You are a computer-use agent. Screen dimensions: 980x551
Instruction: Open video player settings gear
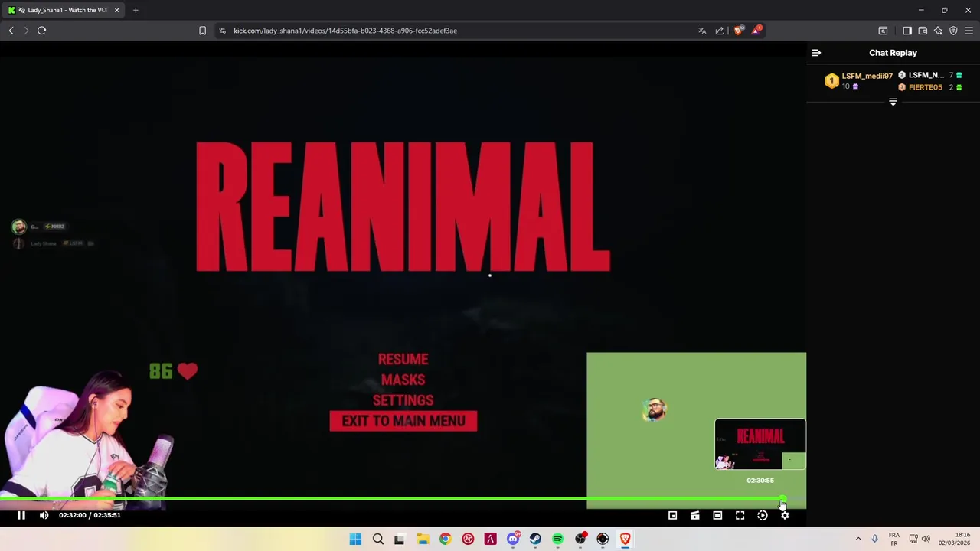coord(785,516)
